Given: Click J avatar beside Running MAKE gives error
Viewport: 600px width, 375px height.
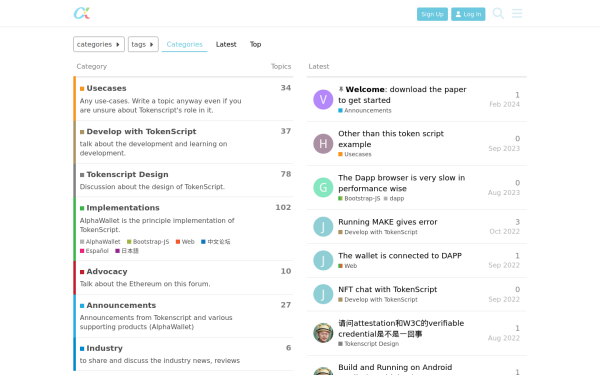Looking at the screenshot, I should point(323,227).
